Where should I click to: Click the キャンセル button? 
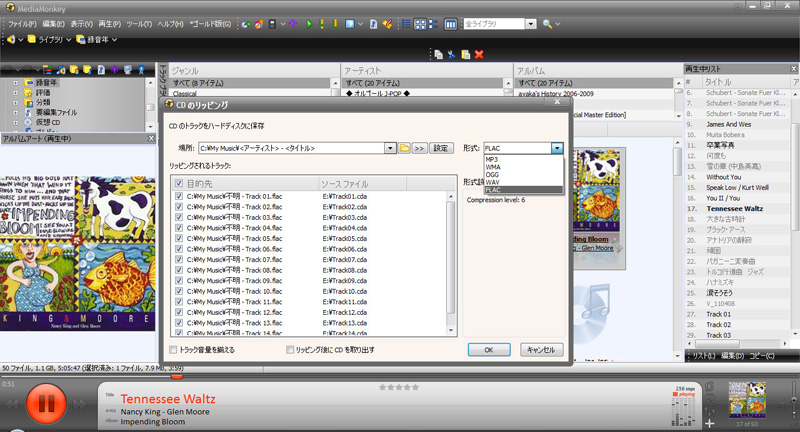[539, 350]
